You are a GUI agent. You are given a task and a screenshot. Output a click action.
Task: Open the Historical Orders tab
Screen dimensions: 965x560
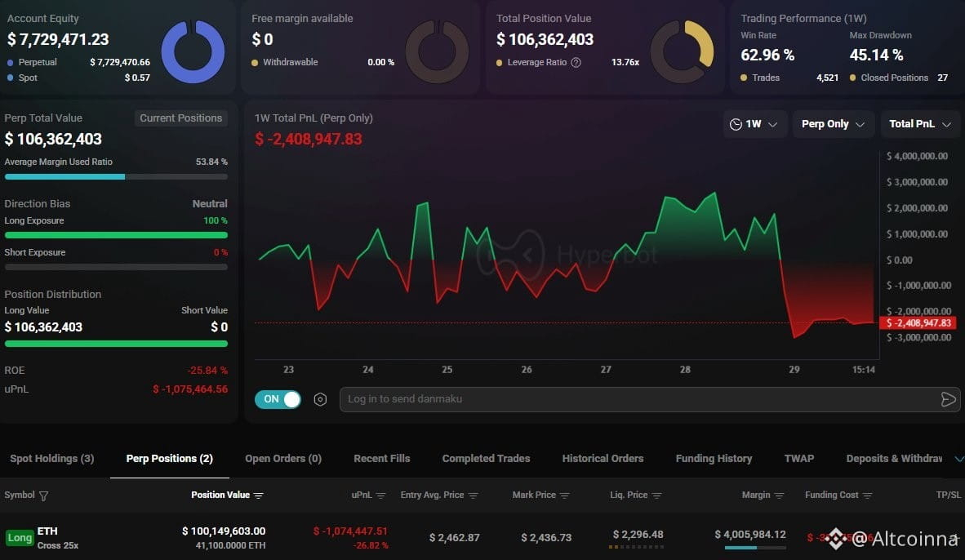point(603,459)
